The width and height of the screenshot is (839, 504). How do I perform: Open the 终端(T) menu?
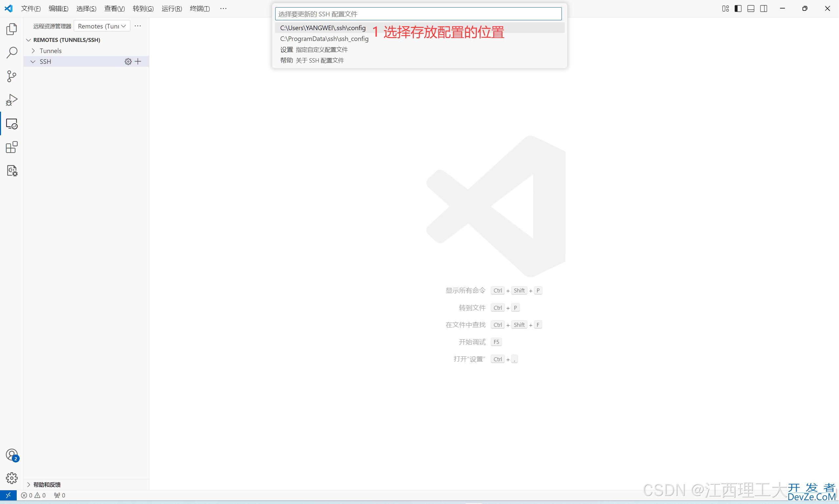(x=200, y=9)
